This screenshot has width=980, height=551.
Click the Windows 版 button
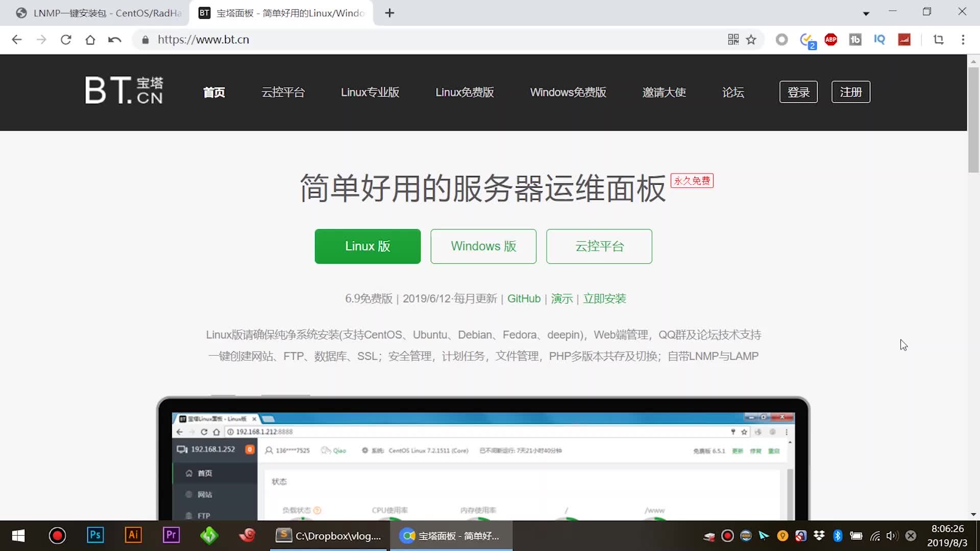pos(483,246)
